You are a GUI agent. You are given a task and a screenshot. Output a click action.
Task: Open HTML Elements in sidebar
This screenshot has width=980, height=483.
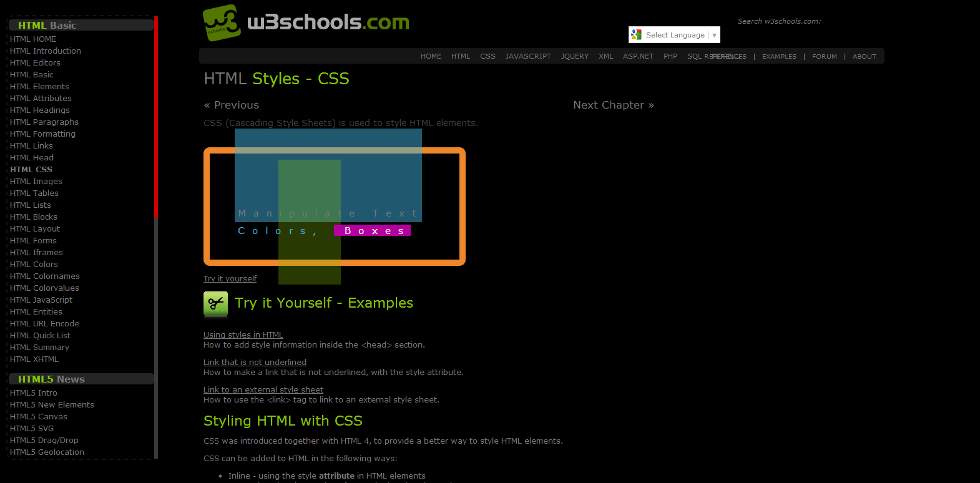(x=39, y=87)
